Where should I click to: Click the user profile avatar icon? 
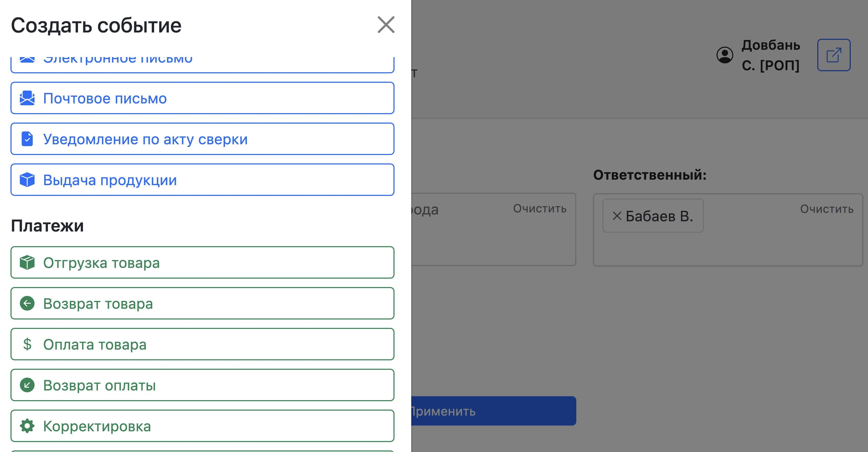coord(724,55)
